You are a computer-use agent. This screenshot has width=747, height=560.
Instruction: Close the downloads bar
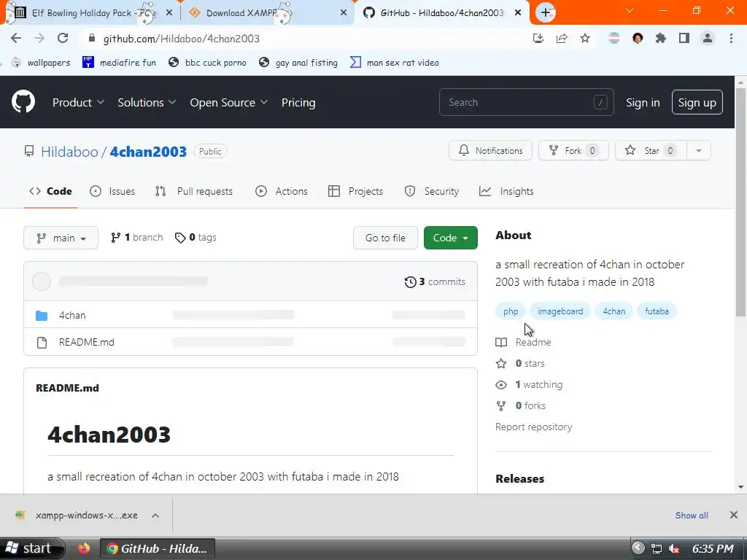click(x=734, y=516)
